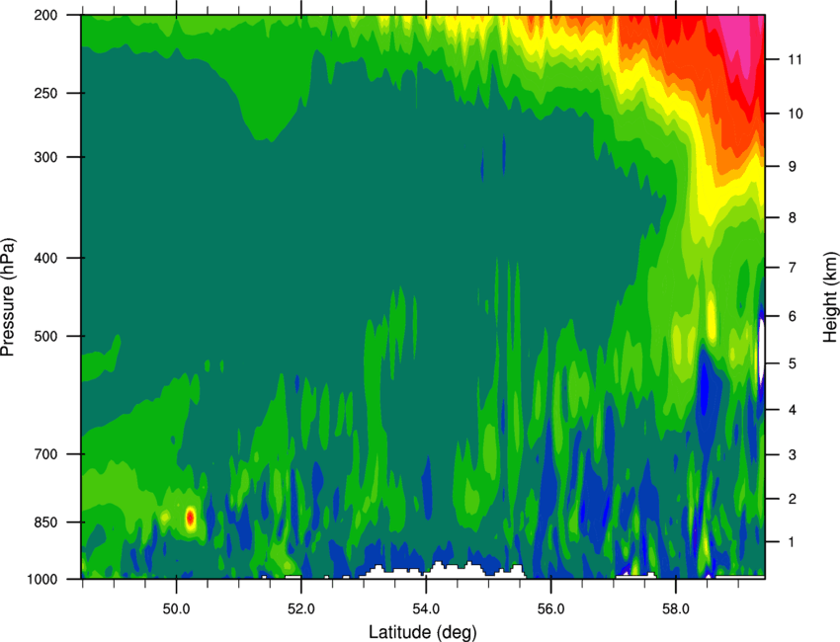Click the red hotspot near 850 hPa

[x=190, y=518]
